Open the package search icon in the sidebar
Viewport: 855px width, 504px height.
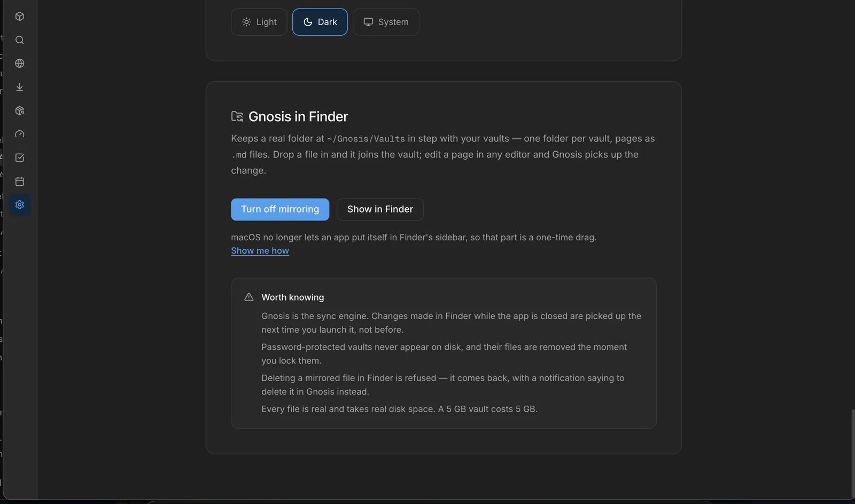click(x=20, y=111)
